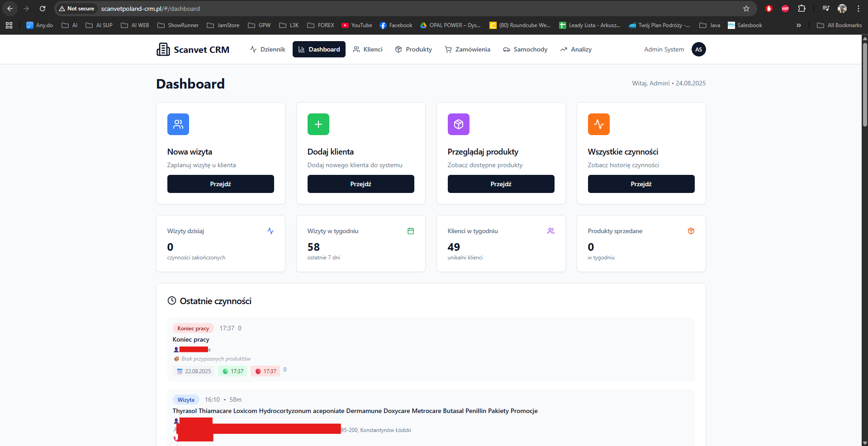Expand hidden bookmarks with double chevron
868x446 pixels.
(799, 25)
